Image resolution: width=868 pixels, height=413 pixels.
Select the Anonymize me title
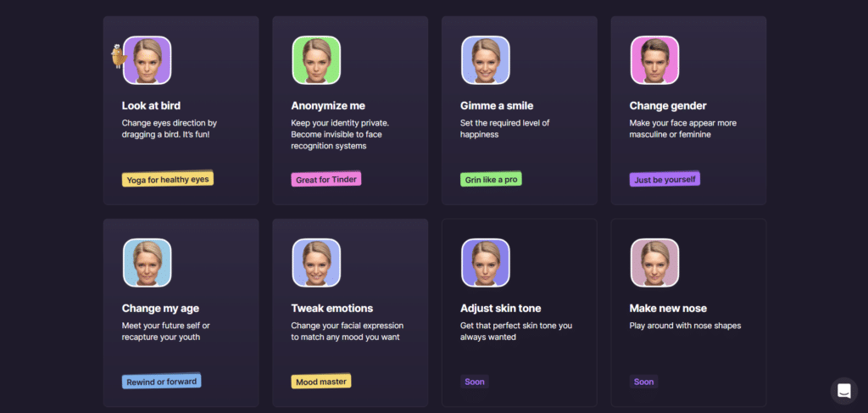pyautogui.click(x=328, y=106)
